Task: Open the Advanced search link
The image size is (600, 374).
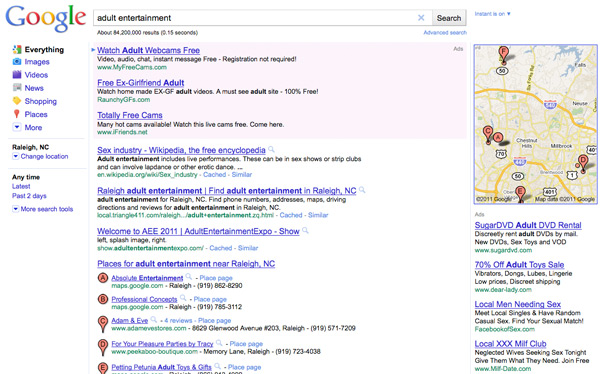Action: point(445,33)
